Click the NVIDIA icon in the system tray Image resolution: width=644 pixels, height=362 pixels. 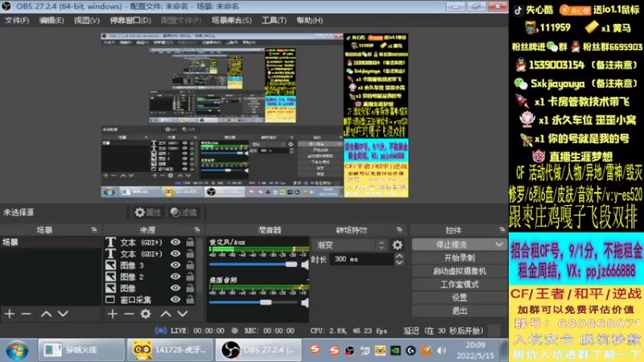[x=395, y=350]
